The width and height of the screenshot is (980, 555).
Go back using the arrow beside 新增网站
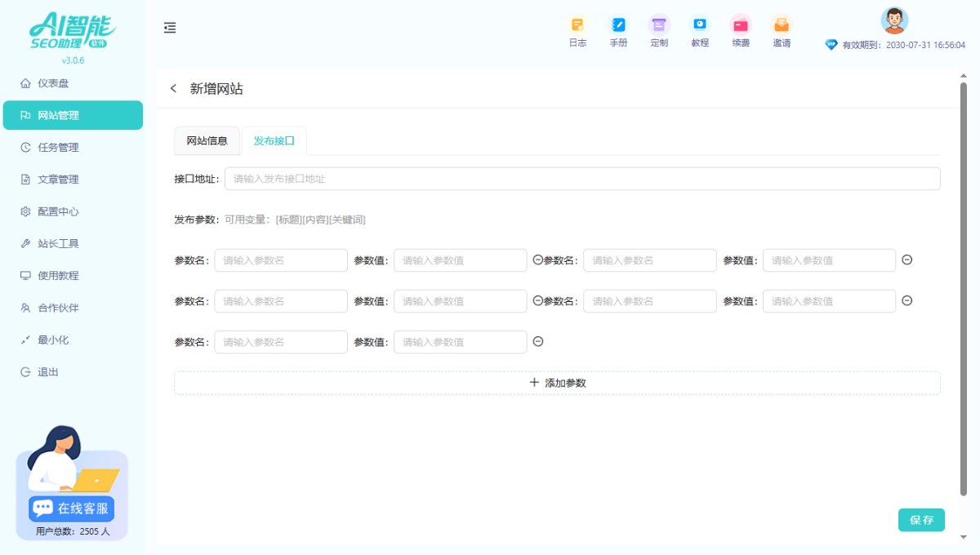tap(173, 89)
